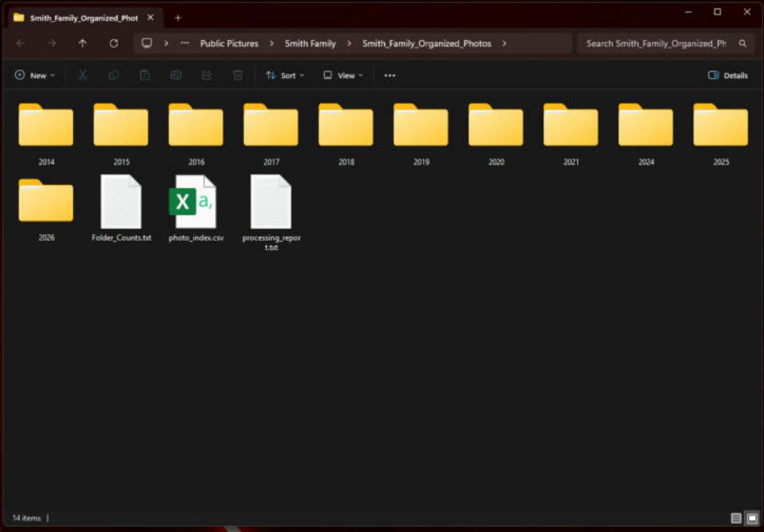
Task: Expand chevron after This PC icon
Action: click(166, 43)
